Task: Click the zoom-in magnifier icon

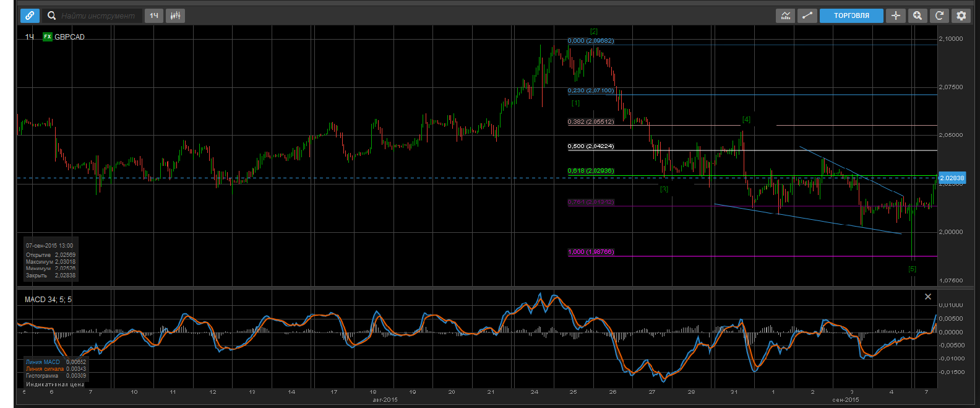Action: (918, 15)
